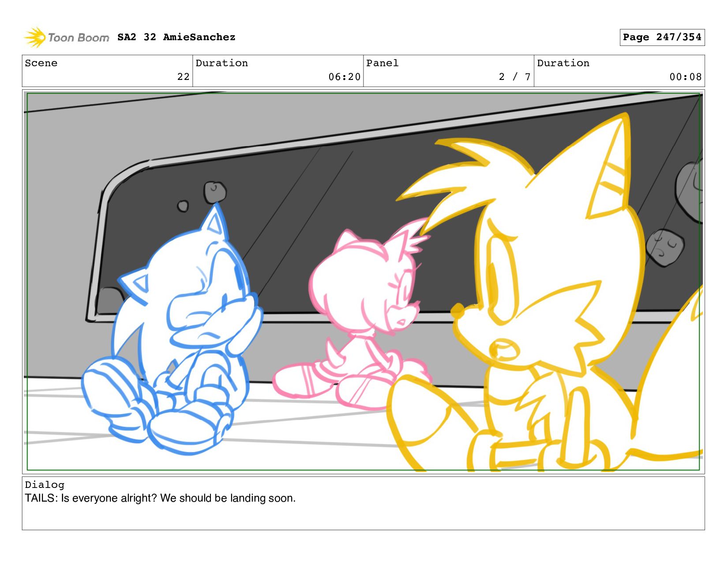Click the TAILS dialog line text

pyautogui.click(x=160, y=498)
